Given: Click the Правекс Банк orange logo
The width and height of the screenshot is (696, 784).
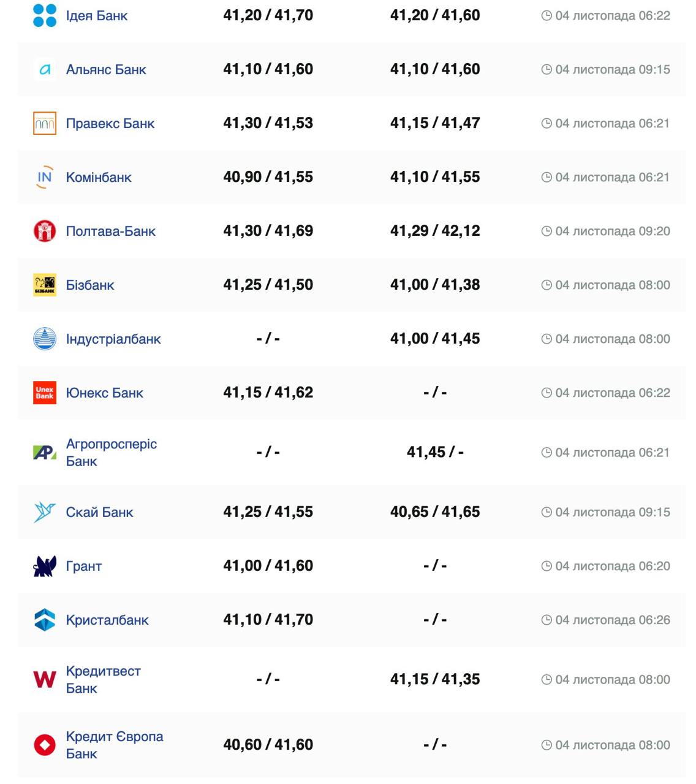Looking at the screenshot, I should (x=45, y=123).
